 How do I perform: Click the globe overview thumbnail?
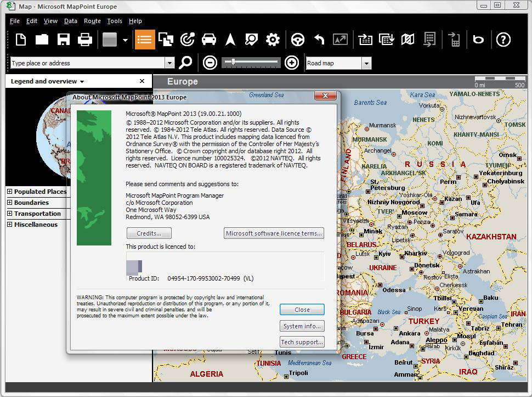(53, 137)
